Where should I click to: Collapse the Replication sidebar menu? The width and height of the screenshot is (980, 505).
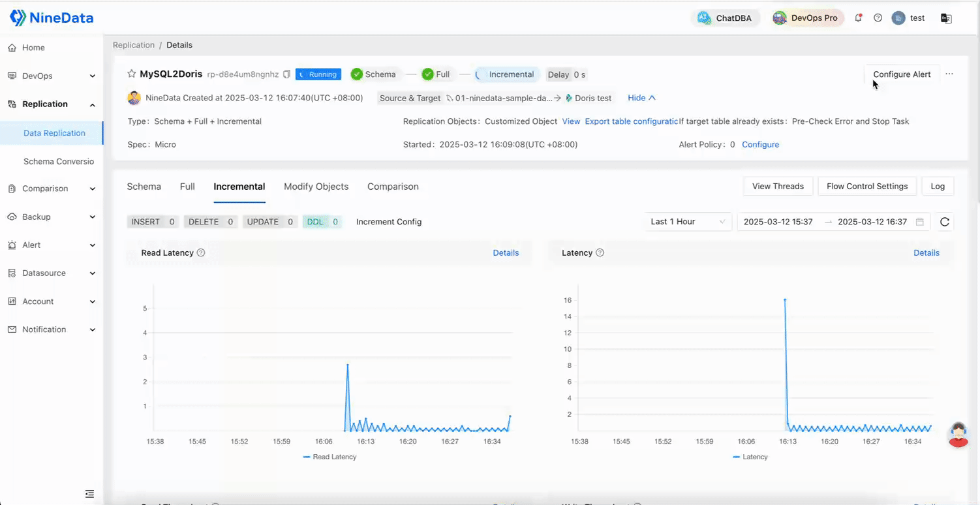[52, 104]
